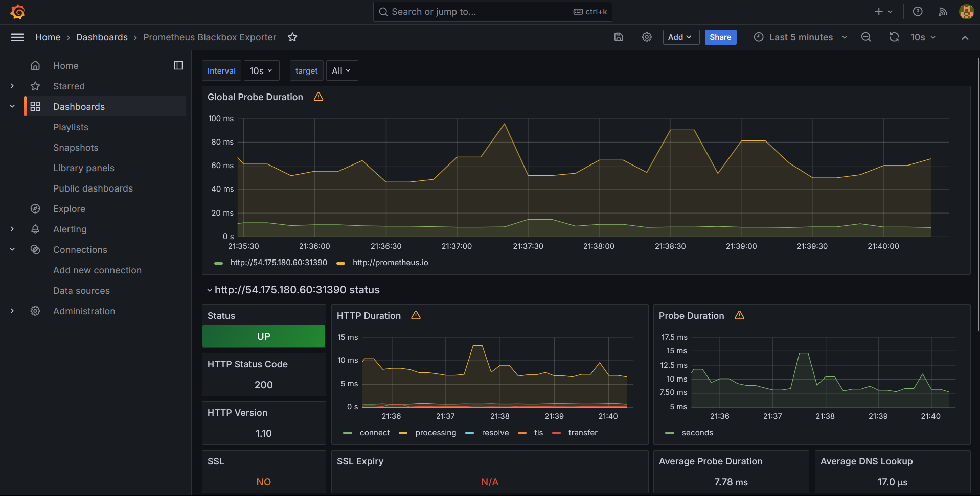Screen dimensions: 980x496
Task: Open Playlists
Action: click(x=71, y=127)
